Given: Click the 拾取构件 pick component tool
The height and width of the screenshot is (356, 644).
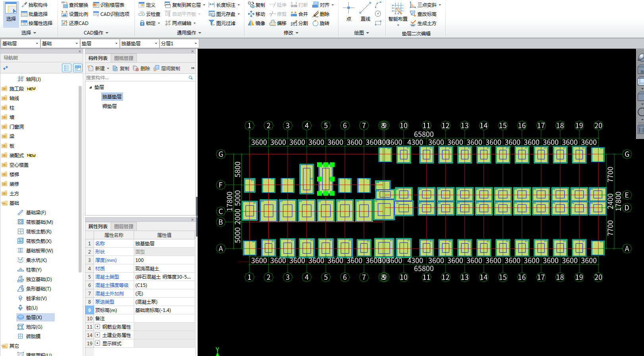Looking at the screenshot, I should [34, 5].
